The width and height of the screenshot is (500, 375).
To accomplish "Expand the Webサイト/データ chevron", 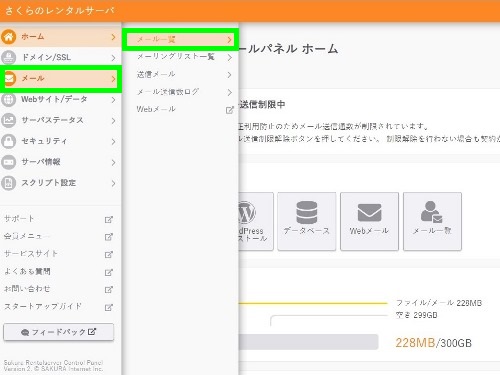I will tap(113, 100).
